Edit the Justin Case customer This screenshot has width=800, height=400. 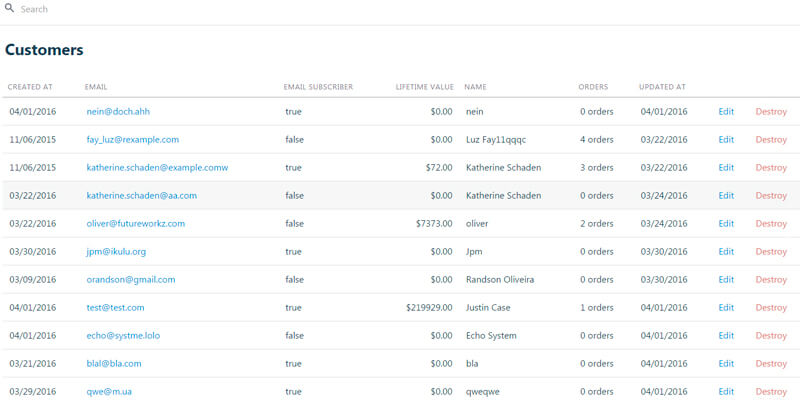coord(726,308)
